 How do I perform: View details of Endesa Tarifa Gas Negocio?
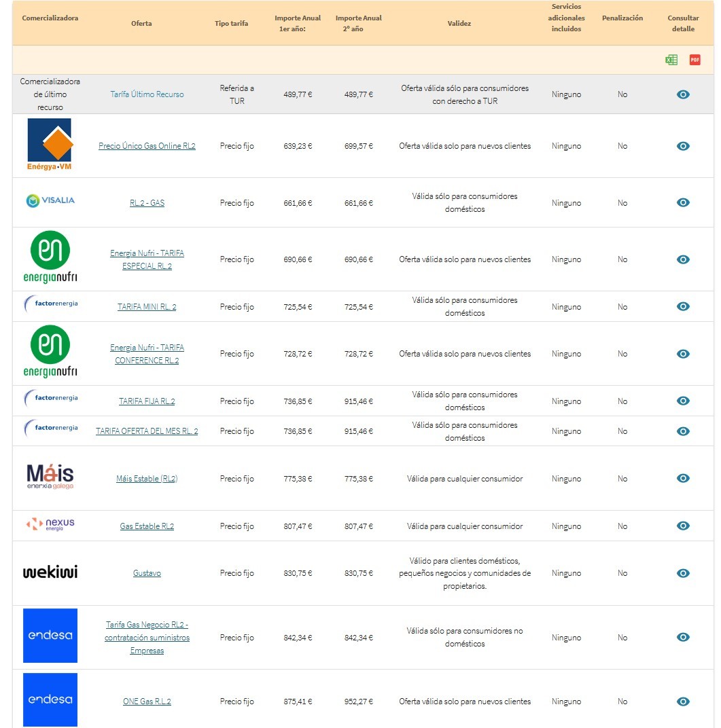coord(683,637)
